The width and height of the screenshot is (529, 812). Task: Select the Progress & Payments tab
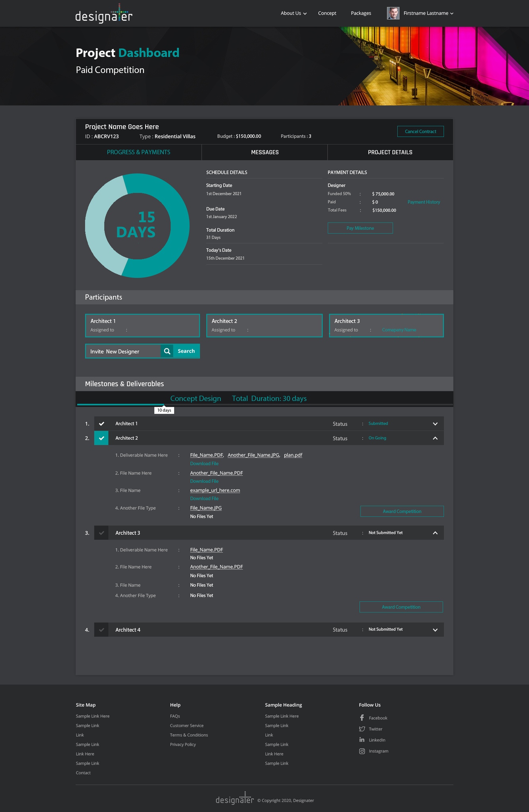pyautogui.click(x=138, y=152)
